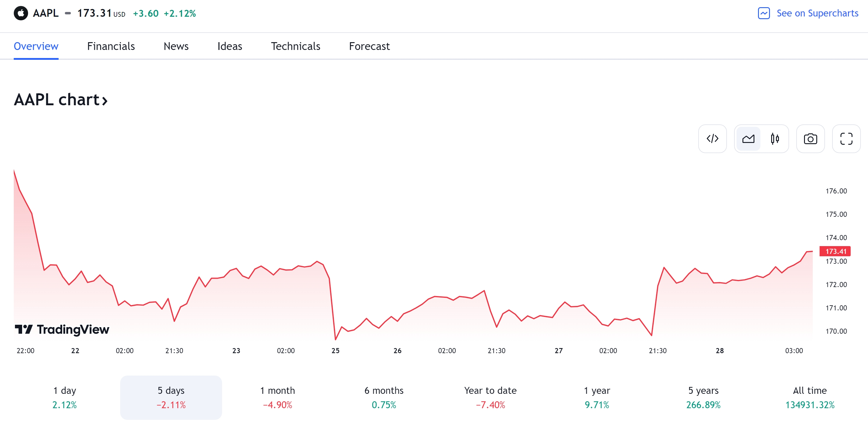The width and height of the screenshot is (868, 430).
Task: Open the See on Supercharts link
Action: click(x=817, y=13)
